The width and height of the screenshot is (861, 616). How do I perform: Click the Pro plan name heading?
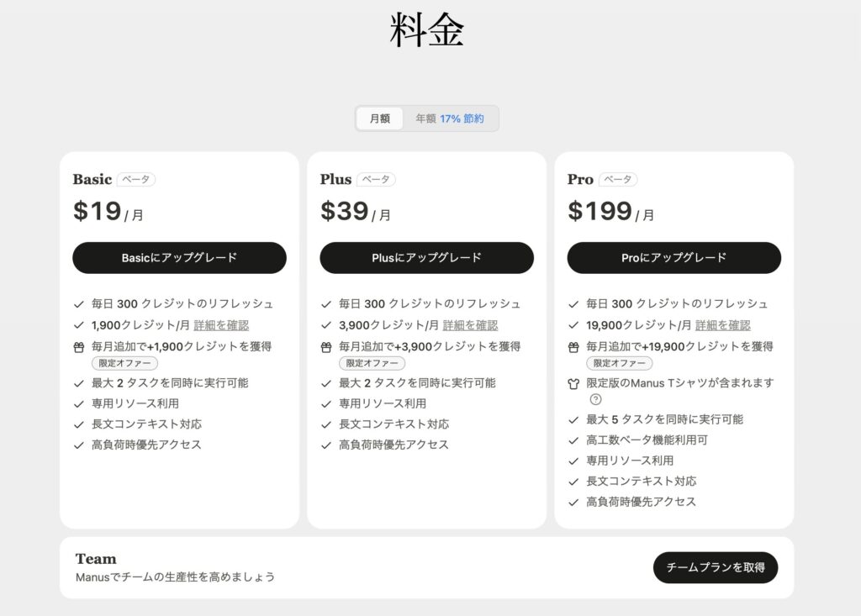coord(580,180)
